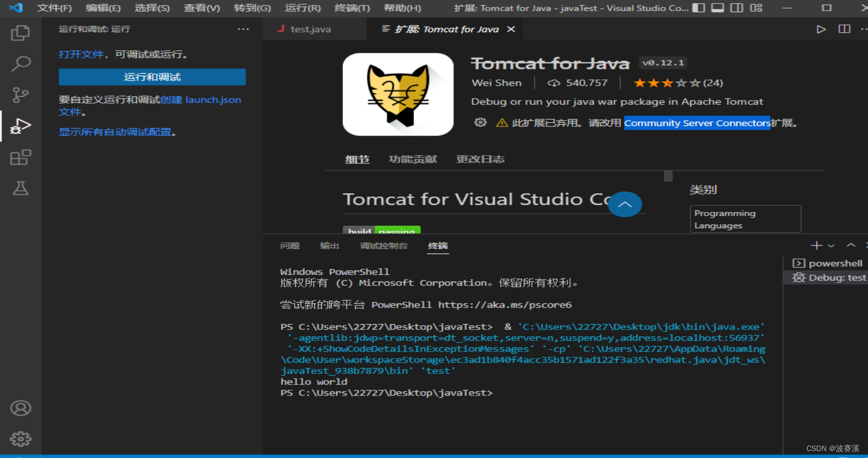The width and height of the screenshot is (868, 458).
Task: Click the round scroll-to-top button
Action: coord(625,204)
